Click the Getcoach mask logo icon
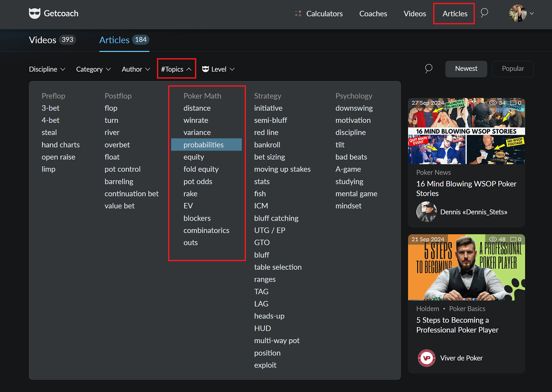Viewport: 552px width, 392px height. 35,13
